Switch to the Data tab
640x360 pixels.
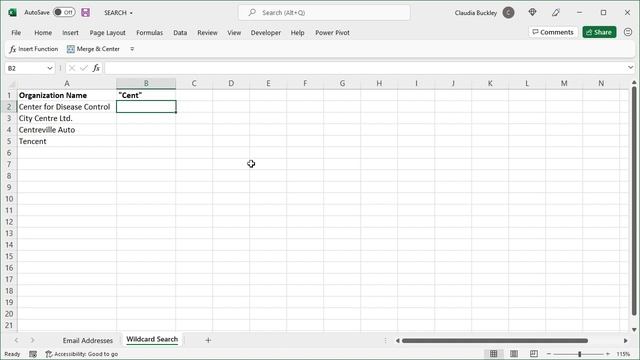tap(180, 33)
